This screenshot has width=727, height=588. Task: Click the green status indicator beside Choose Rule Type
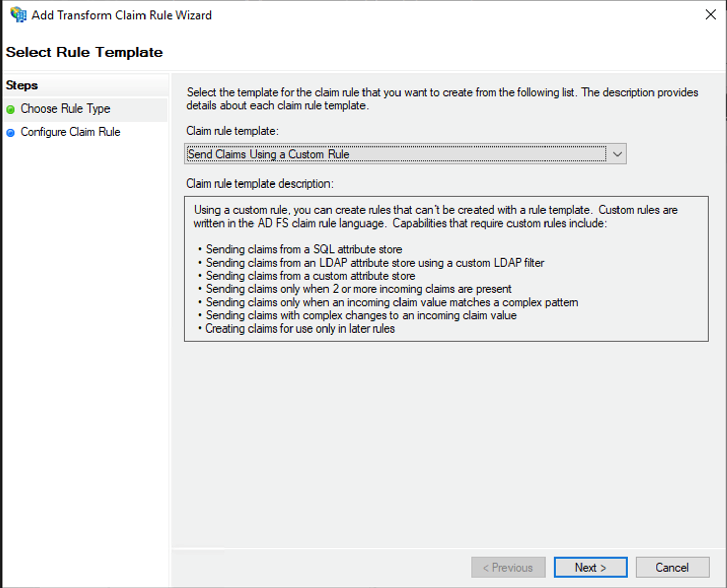pyautogui.click(x=11, y=109)
